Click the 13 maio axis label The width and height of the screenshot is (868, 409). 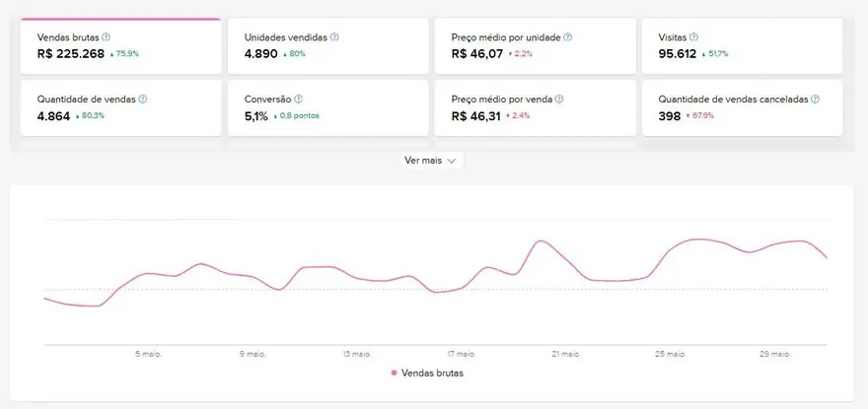357,354
